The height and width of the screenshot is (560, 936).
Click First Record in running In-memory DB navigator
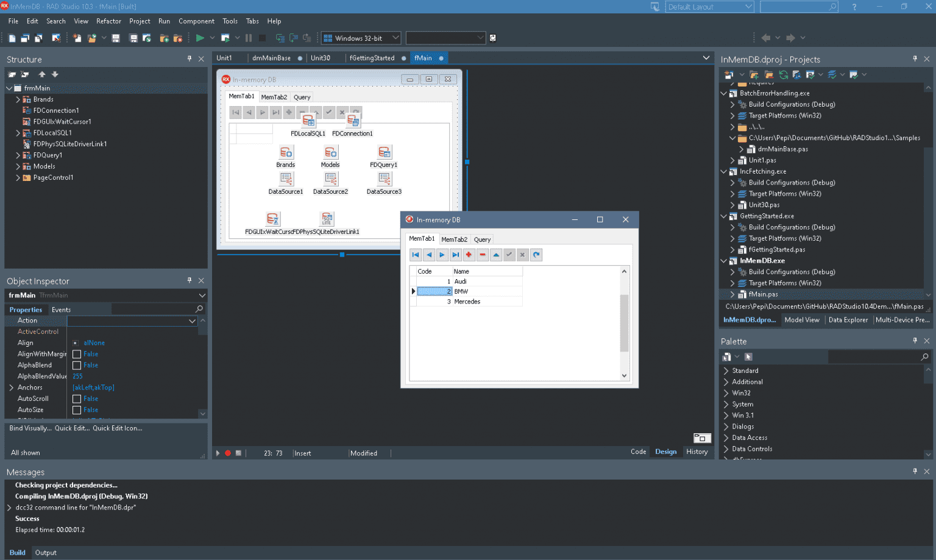tap(416, 255)
